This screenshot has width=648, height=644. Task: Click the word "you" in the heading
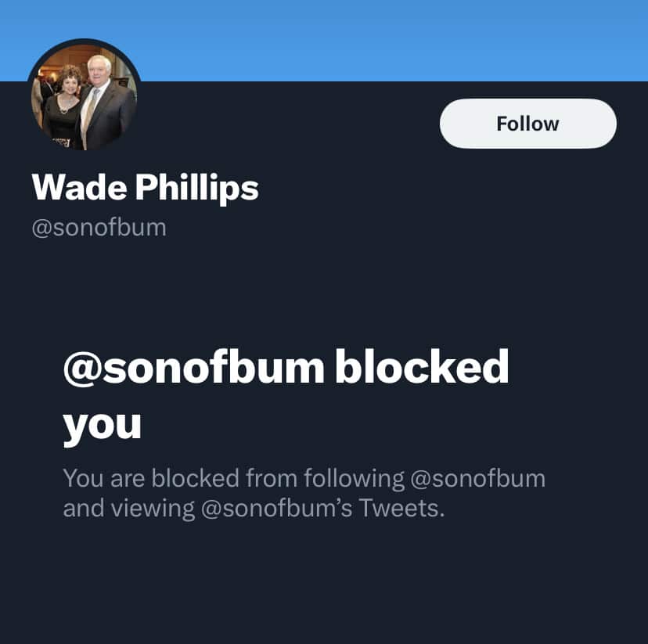(103, 426)
